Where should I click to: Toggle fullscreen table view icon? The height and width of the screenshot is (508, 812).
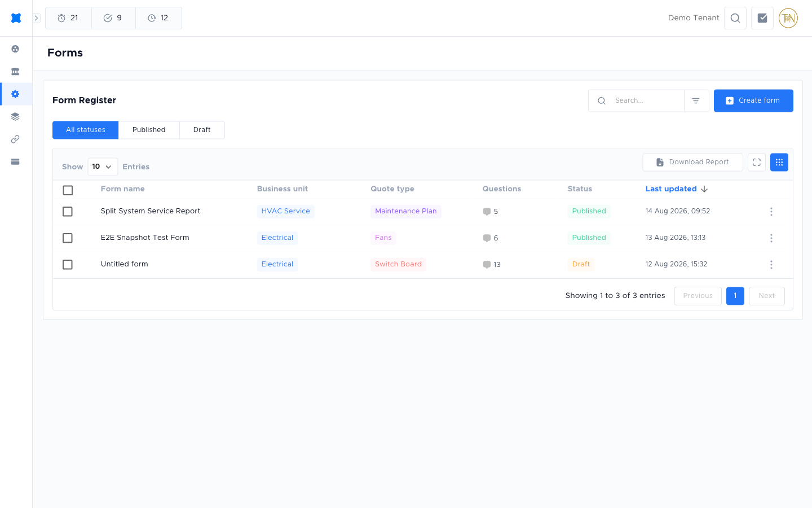(757, 162)
